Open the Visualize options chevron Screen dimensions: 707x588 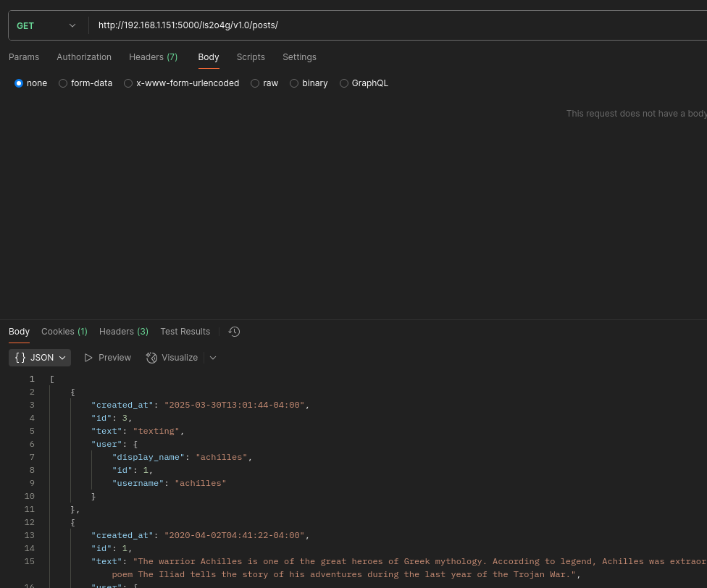(x=213, y=358)
